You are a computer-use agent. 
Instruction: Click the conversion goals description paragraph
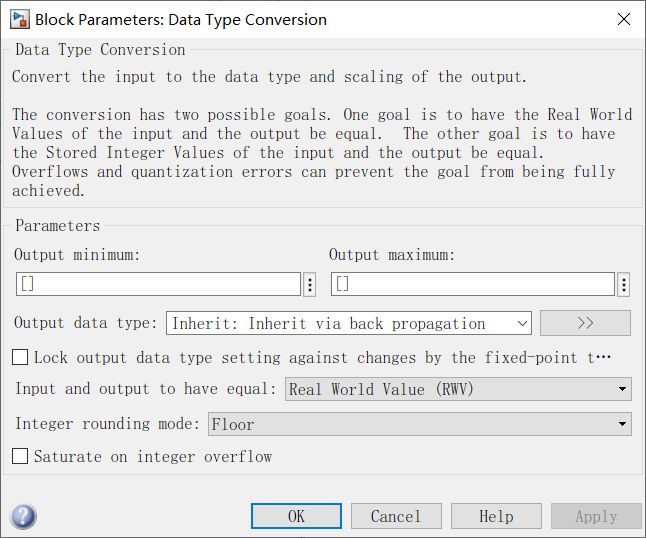321,152
